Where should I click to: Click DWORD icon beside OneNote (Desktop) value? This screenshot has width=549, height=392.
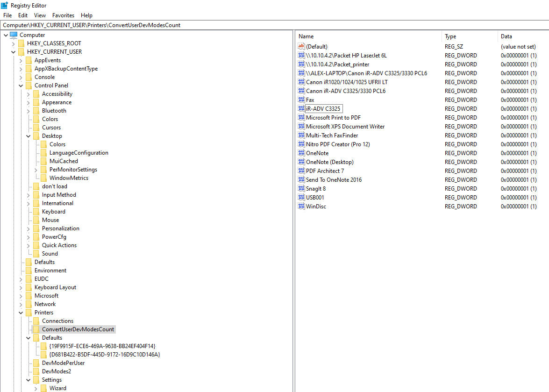301,162
